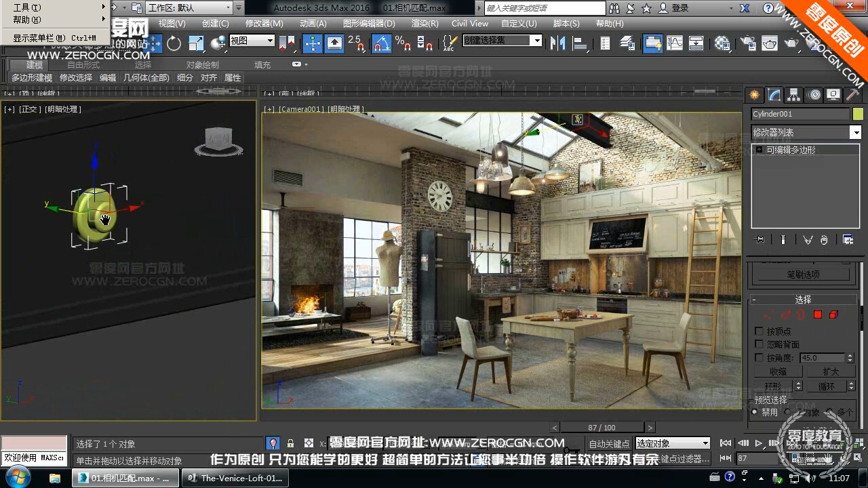Click the search binoculars icon
Viewport: 868px width, 488px height.
point(614,8)
